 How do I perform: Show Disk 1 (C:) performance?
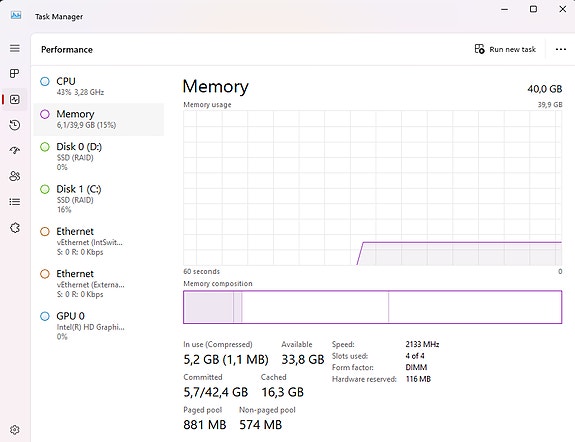[x=98, y=199]
